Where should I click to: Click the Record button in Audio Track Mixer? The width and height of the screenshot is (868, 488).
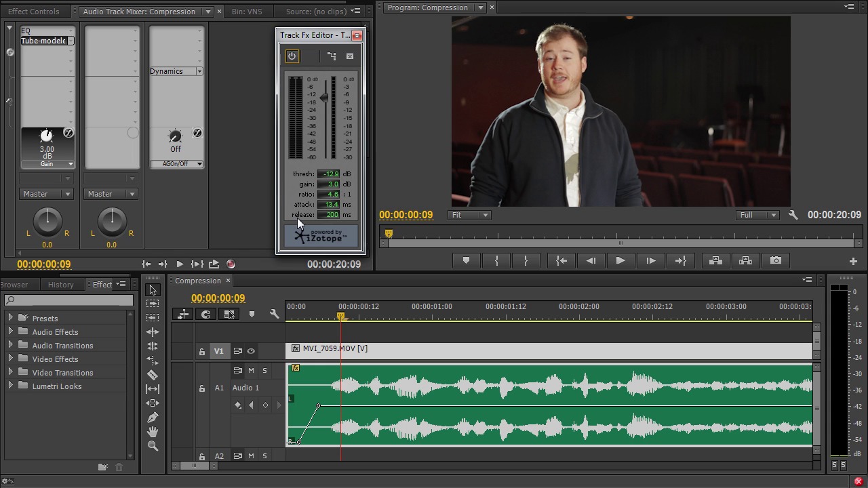[231, 264]
